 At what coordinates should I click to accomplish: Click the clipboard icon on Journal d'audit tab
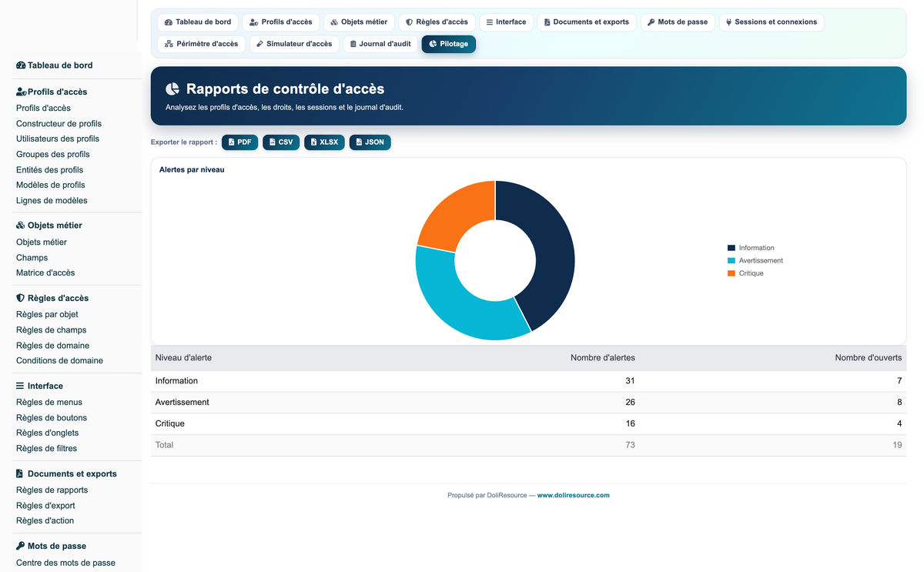(x=353, y=44)
